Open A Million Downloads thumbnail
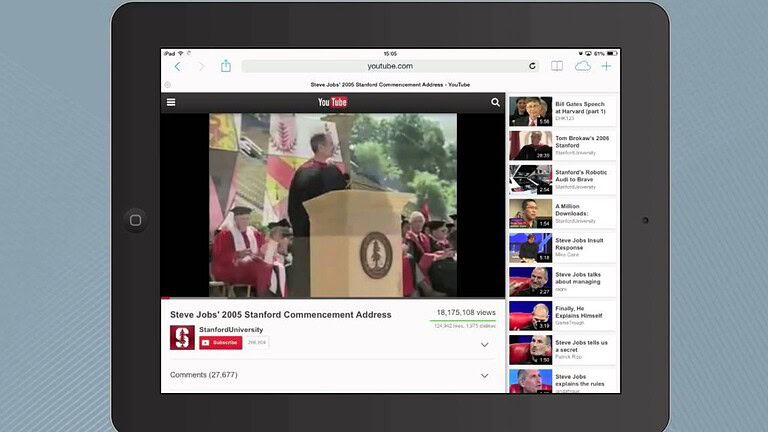 tap(530, 214)
